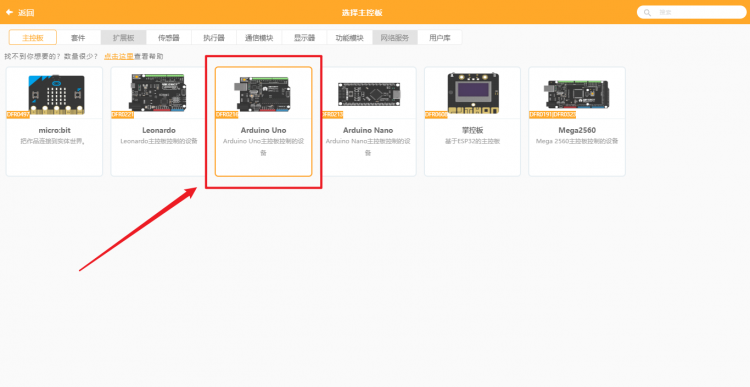Click the Mega2560 card title
This screenshot has height=387, width=750.
577,130
